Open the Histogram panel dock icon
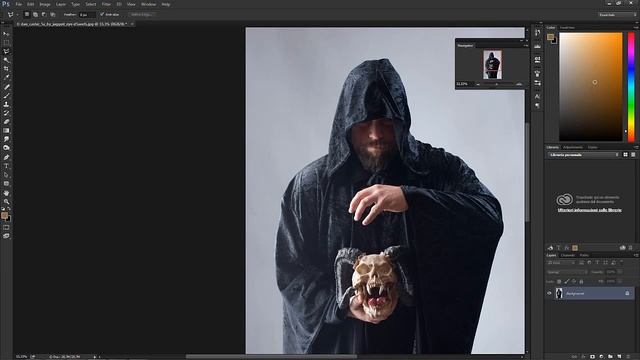 click(x=537, y=46)
